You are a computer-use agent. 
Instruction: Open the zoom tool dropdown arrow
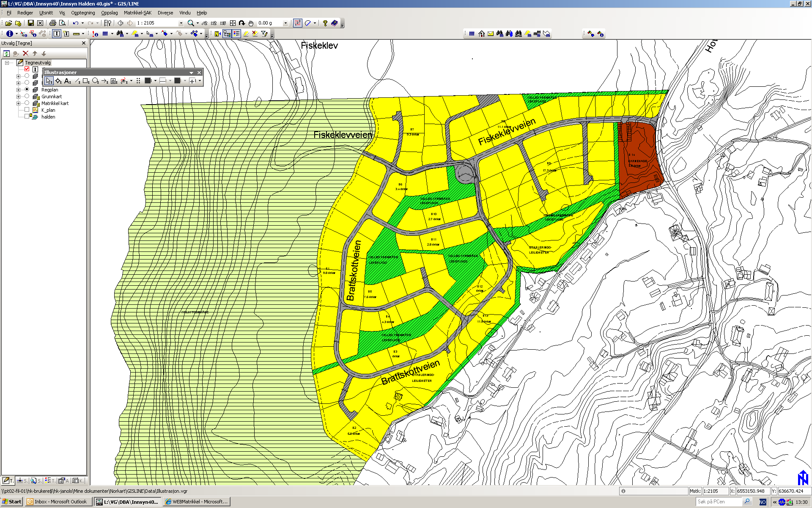[x=198, y=23]
